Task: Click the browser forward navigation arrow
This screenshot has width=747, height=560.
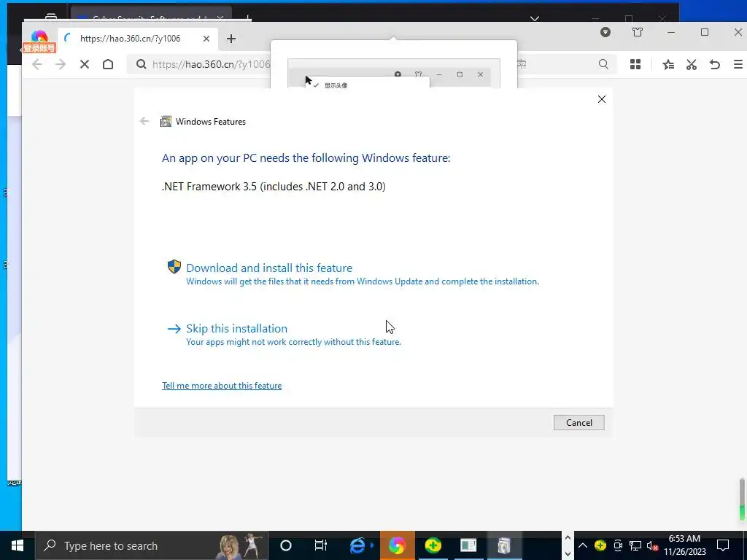Action: [61, 64]
